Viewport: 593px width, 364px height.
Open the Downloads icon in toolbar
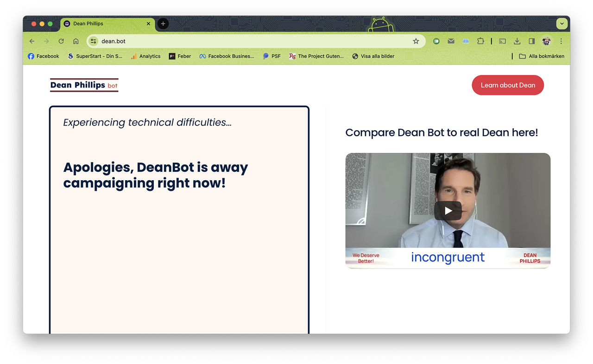(x=517, y=41)
